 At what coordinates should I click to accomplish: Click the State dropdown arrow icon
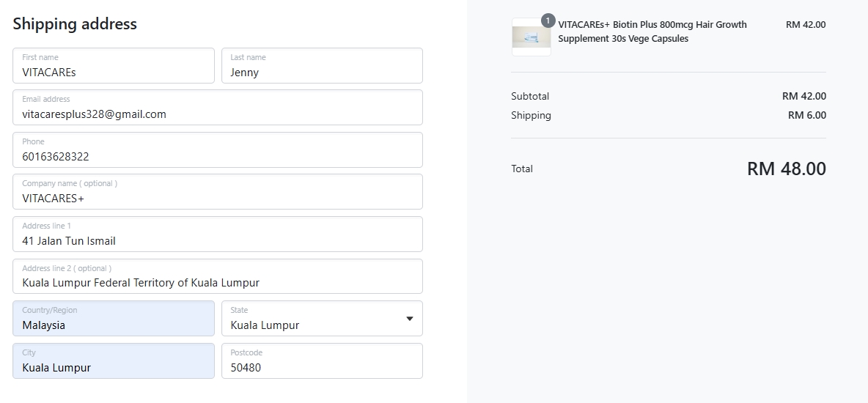click(x=410, y=318)
